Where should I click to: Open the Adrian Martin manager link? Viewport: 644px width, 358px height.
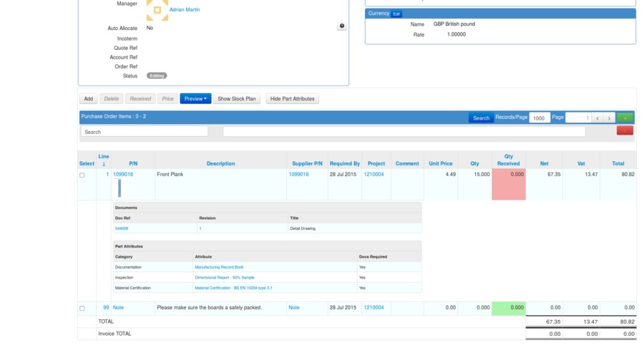(x=185, y=10)
